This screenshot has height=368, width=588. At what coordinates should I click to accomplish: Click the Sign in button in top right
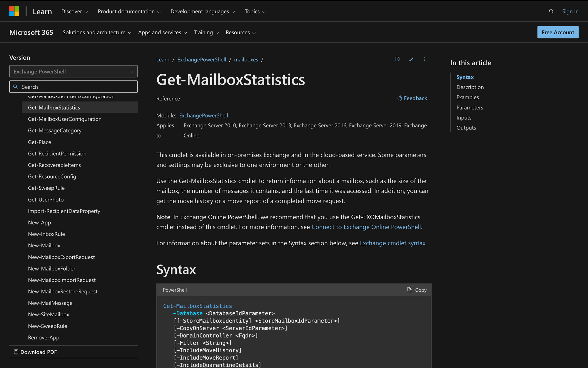click(x=571, y=11)
